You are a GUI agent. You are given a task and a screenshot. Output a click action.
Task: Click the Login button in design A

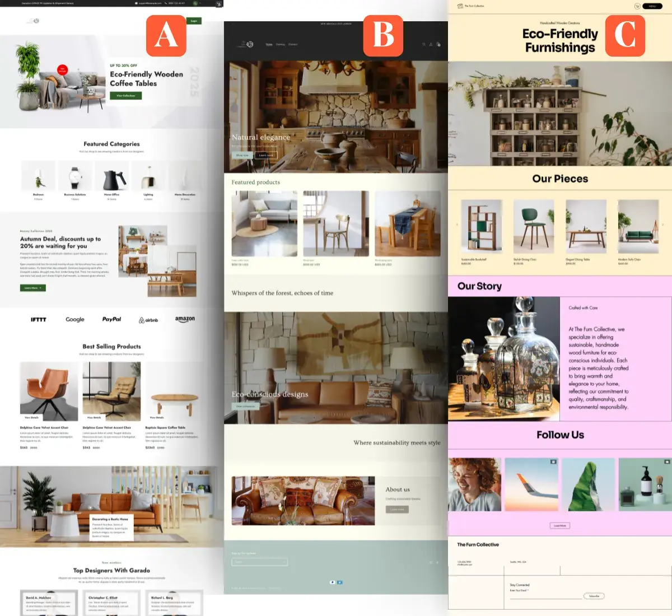click(x=194, y=21)
